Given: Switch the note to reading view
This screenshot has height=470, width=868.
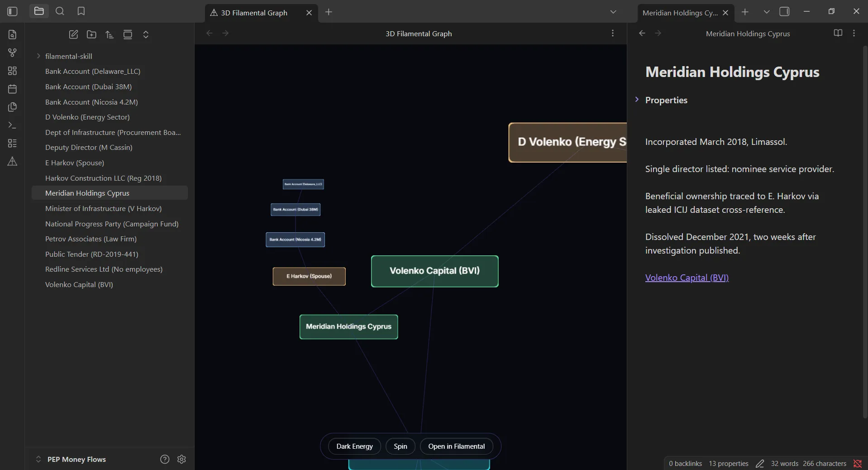Looking at the screenshot, I should [838, 34].
